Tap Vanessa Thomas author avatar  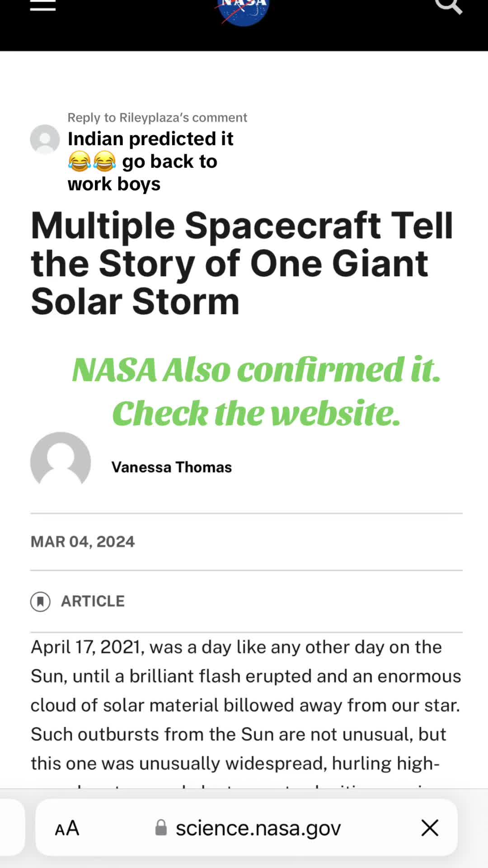pyautogui.click(x=61, y=461)
